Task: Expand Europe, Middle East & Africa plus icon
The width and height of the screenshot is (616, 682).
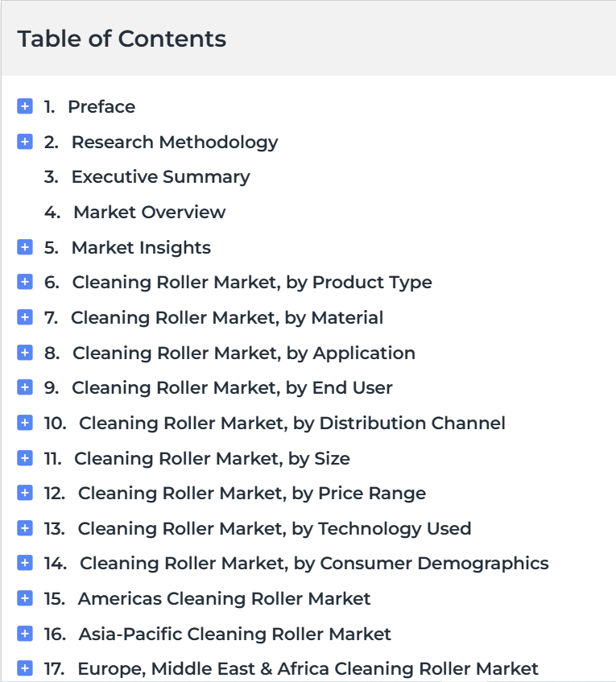Action: 25,668
